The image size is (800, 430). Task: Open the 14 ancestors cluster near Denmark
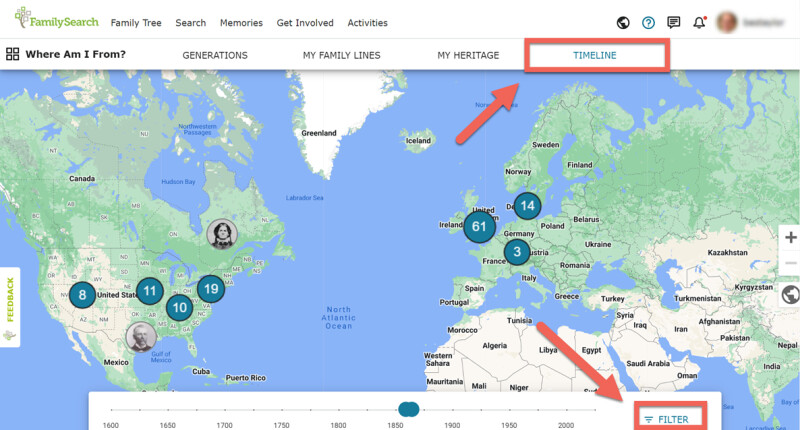tap(527, 206)
